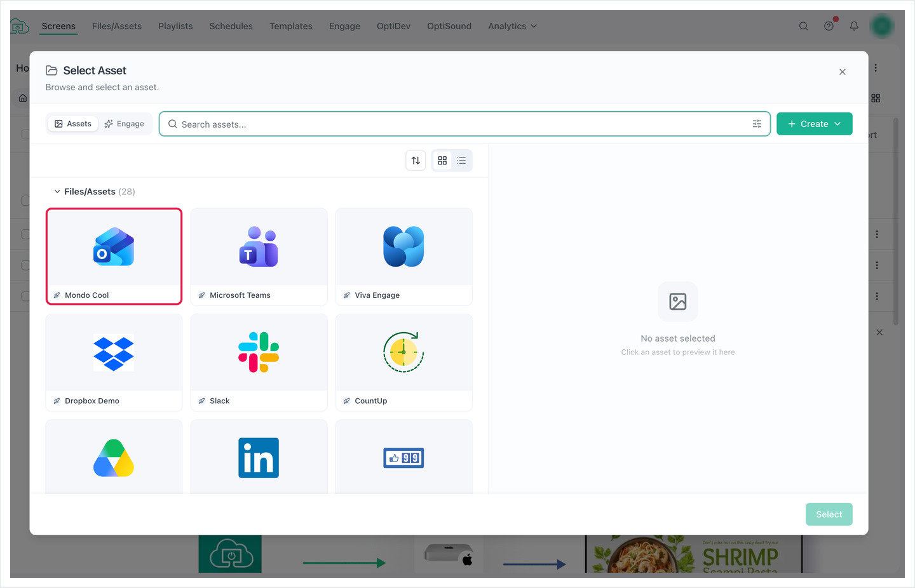The image size is (915, 588).
Task: Open OptiSound in the navbar
Action: 449,26
